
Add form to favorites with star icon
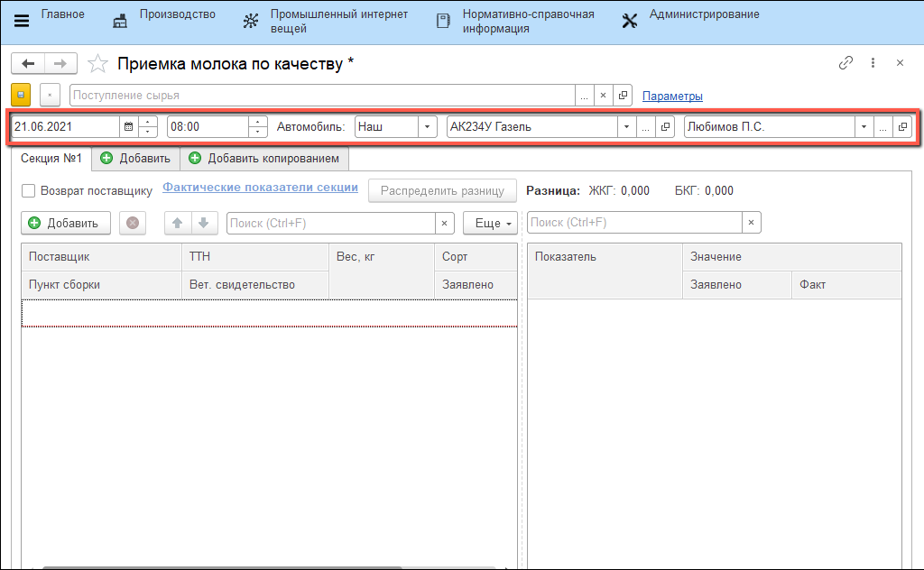(99, 64)
